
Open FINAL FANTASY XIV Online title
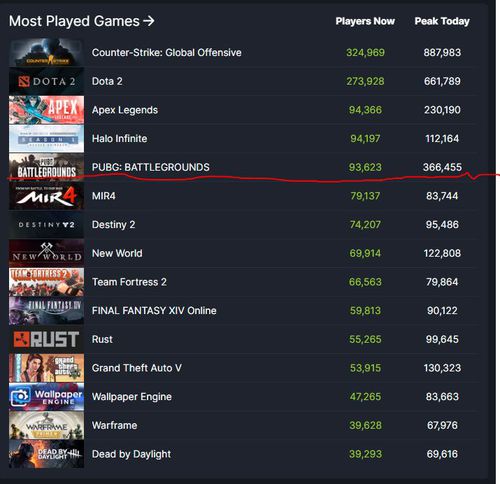click(x=154, y=311)
